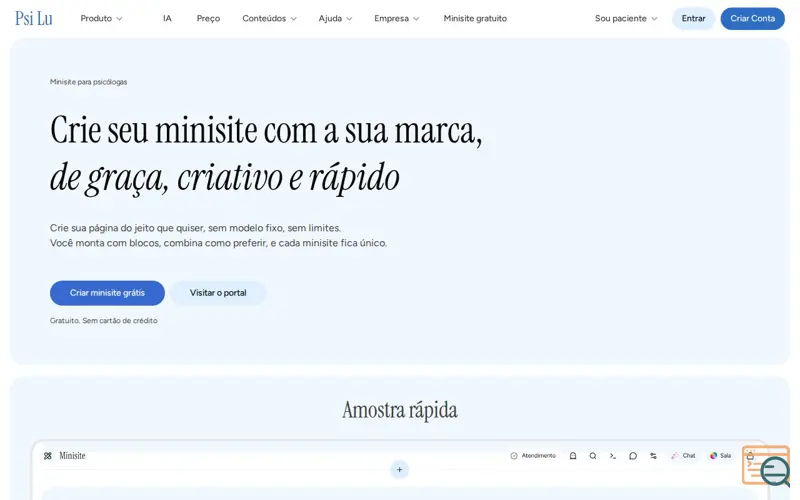
Task: Open the command prompt icon in the preview
Action: (613, 456)
